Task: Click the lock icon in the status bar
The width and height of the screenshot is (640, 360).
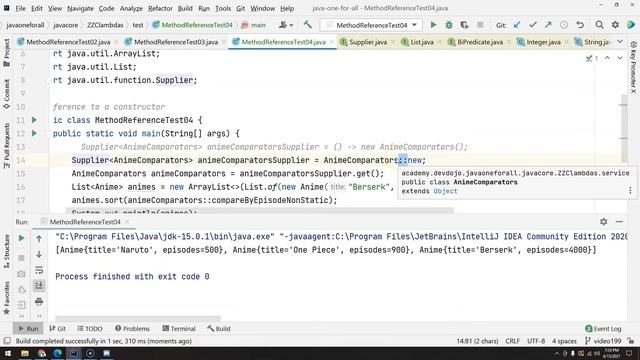Action: click(x=631, y=341)
